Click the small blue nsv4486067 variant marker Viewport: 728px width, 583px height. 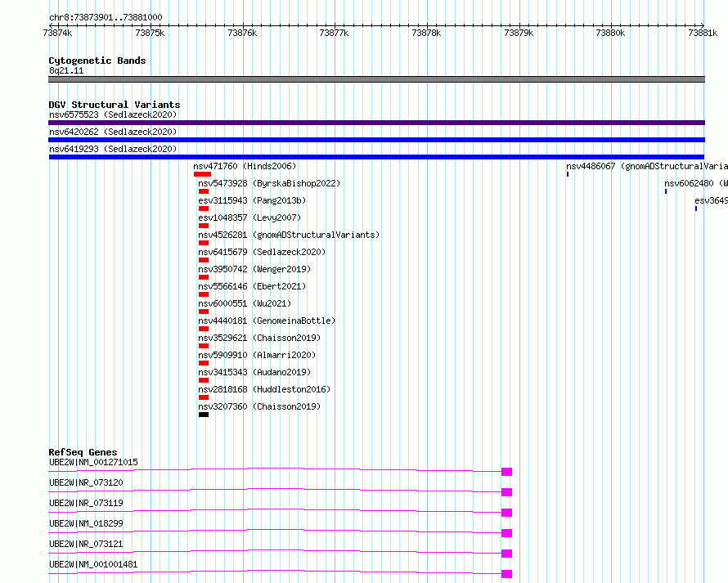coord(568,174)
